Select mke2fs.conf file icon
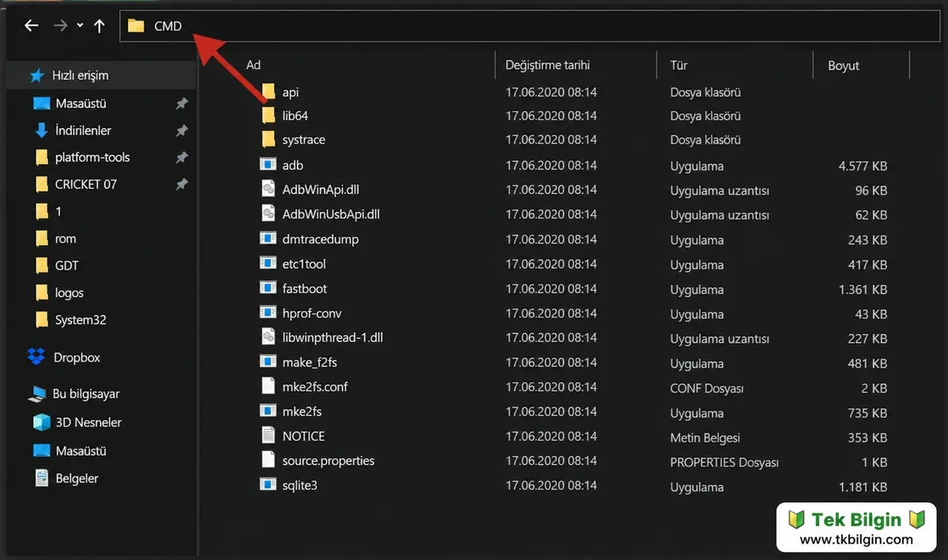Viewport: 948px width, 560px height. tap(269, 387)
